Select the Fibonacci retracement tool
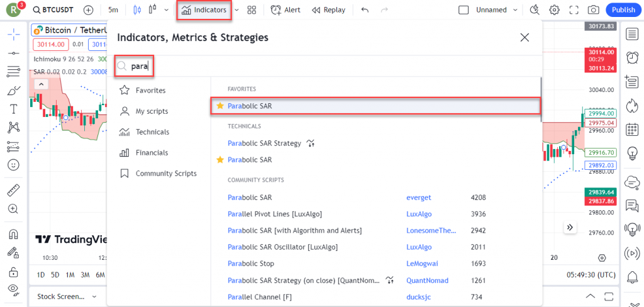 point(14,72)
